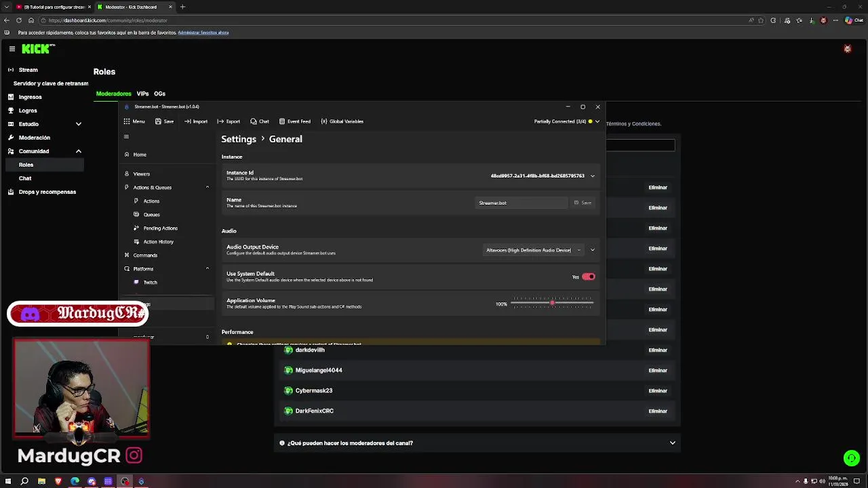The height and width of the screenshot is (488, 868).
Task: Collapse Streamer.bot sidebar with hamburger icon
Action: (126, 137)
